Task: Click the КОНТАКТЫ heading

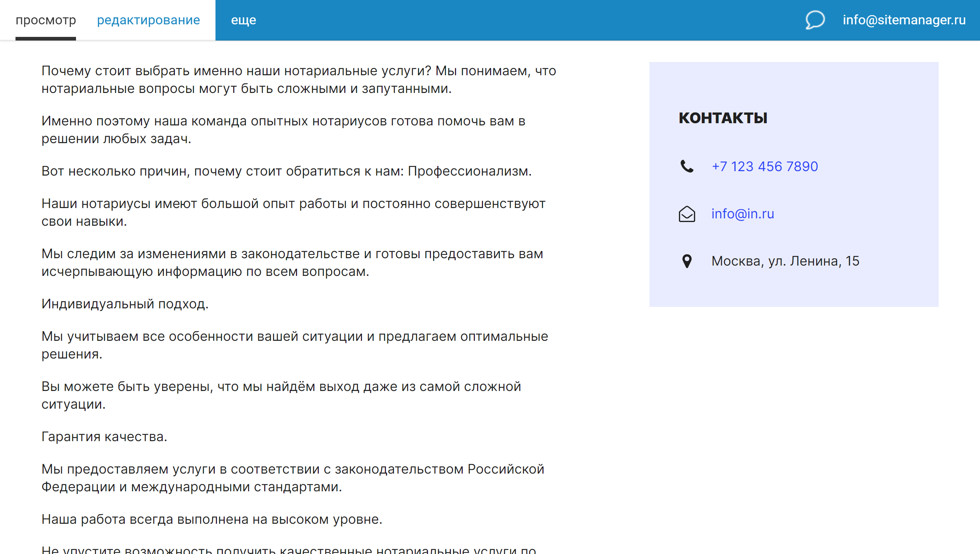Action: pyautogui.click(x=723, y=118)
